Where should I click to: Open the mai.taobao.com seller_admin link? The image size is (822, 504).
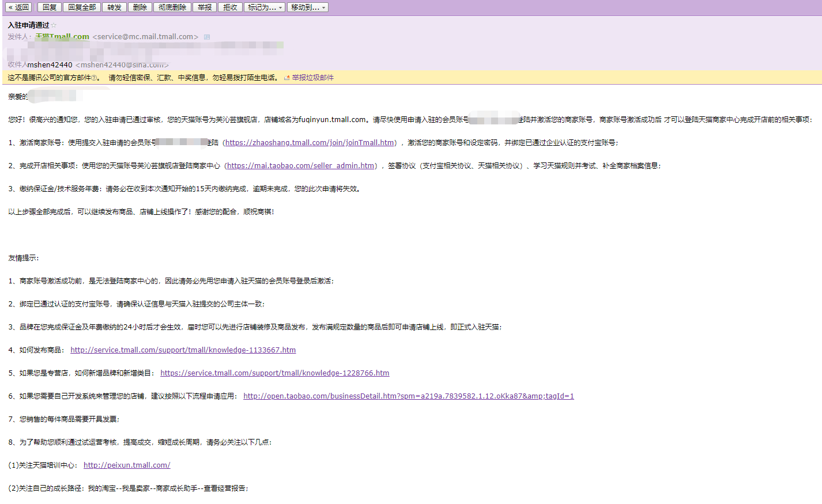click(300, 166)
